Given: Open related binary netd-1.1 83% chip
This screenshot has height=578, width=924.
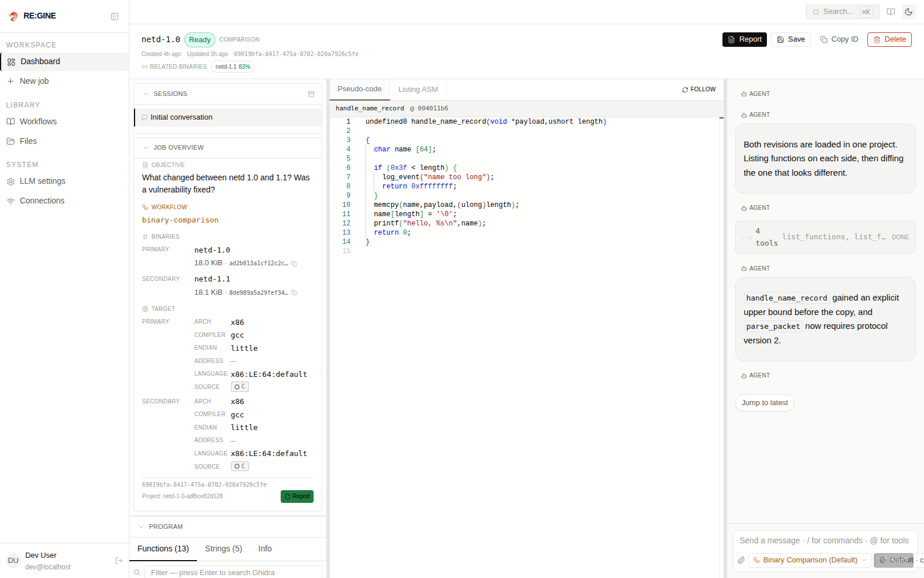Looking at the screenshot, I should pyautogui.click(x=233, y=66).
